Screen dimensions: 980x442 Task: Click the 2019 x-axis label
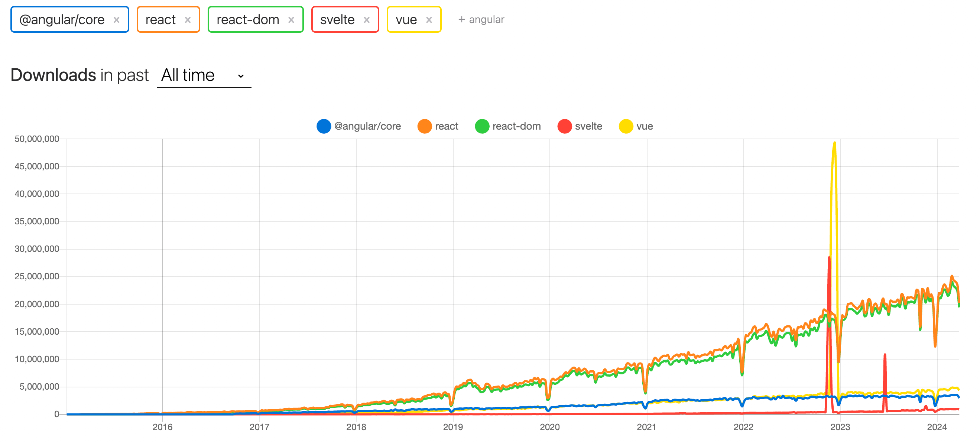pos(453,427)
